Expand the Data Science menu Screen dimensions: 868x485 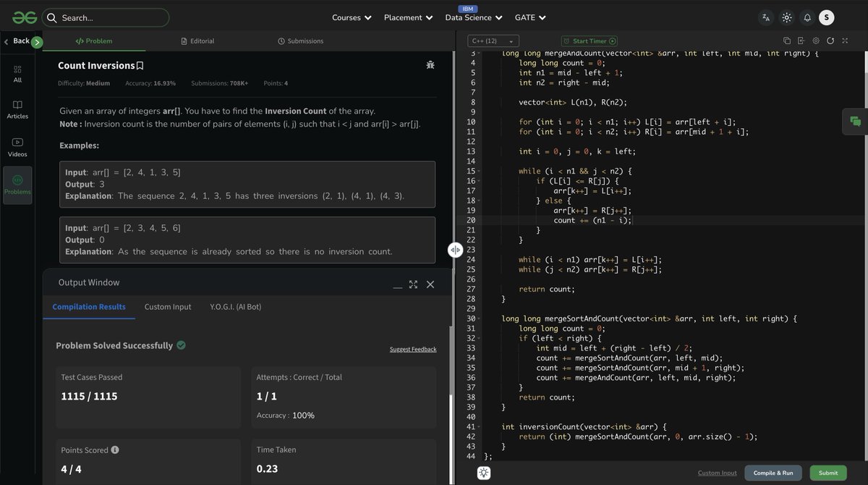pyautogui.click(x=474, y=17)
